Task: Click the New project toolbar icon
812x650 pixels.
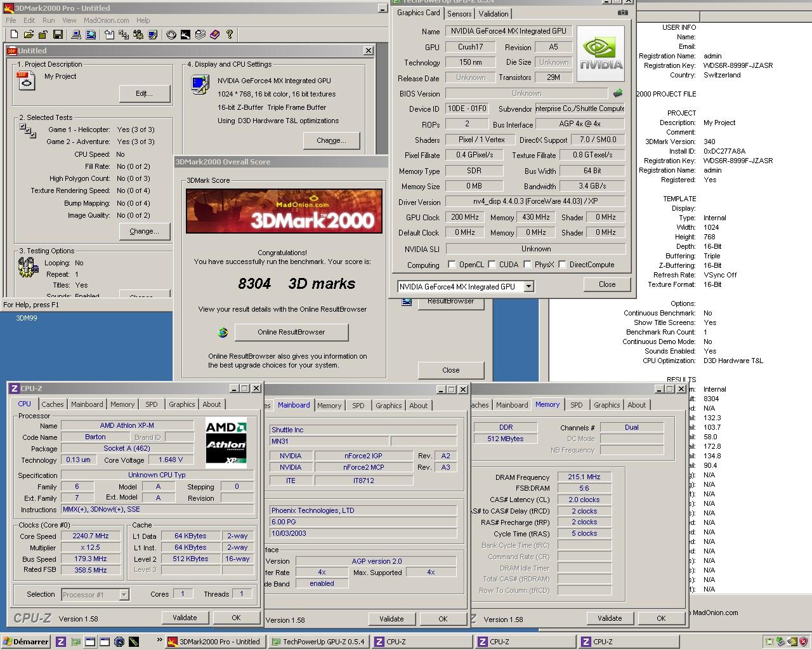Action: coord(13,34)
